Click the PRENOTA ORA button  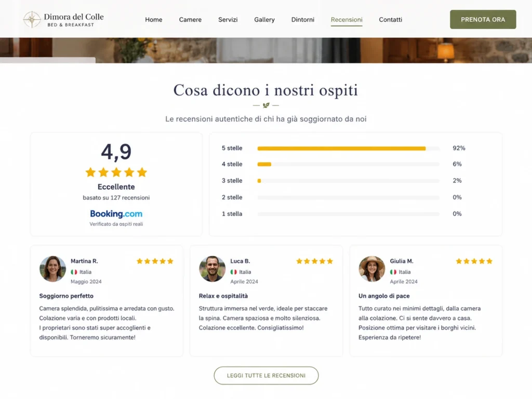pyautogui.click(x=483, y=19)
